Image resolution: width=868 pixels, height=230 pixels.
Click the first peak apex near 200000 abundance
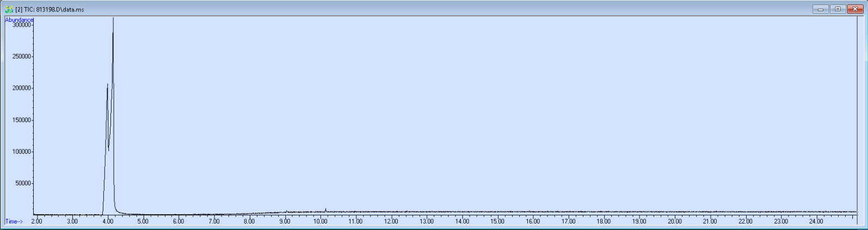click(x=107, y=84)
